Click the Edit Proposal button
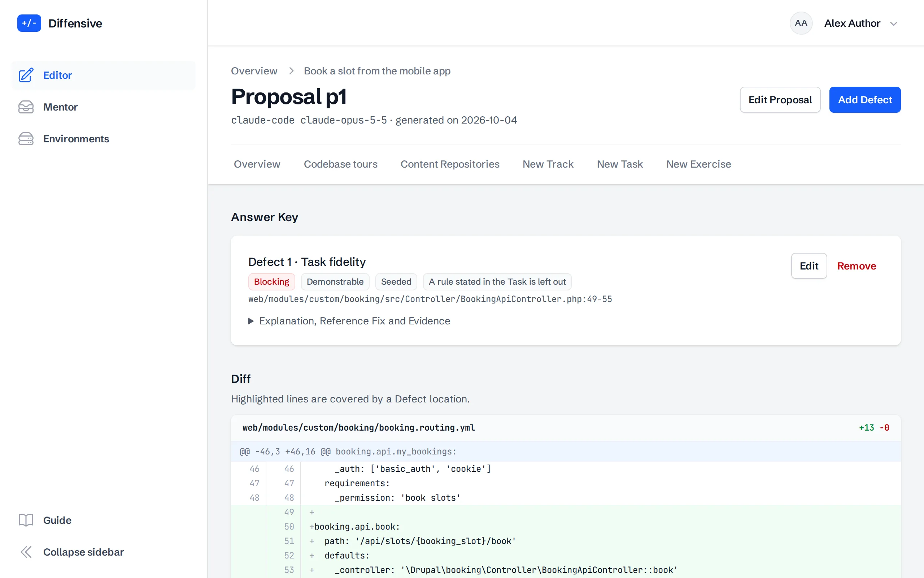Viewport: 924px width, 578px height. pos(780,100)
